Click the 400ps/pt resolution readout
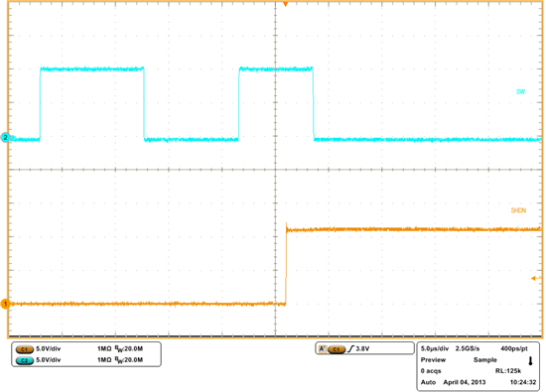 click(514, 348)
